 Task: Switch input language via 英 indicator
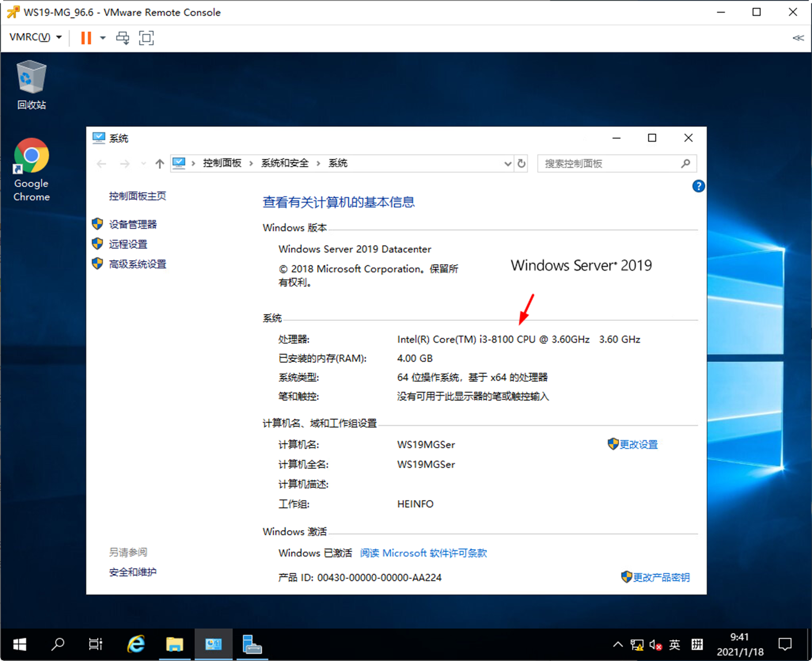pos(674,644)
